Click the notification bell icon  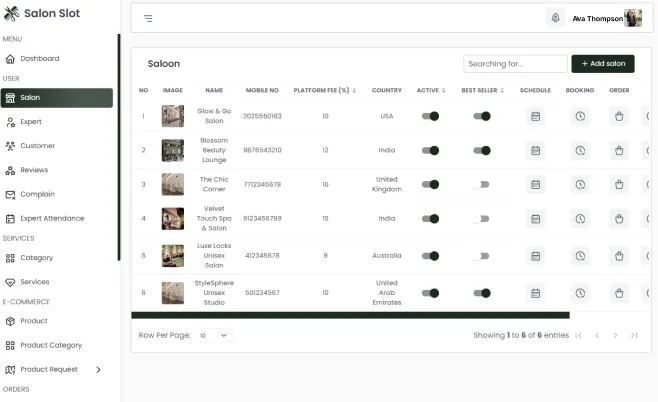pos(555,18)
